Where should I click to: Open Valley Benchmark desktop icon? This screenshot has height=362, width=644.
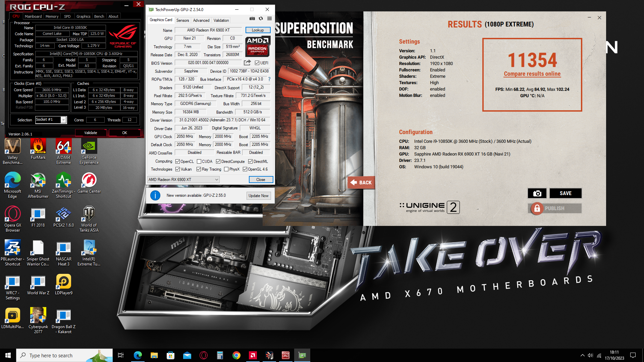(13, 152)
